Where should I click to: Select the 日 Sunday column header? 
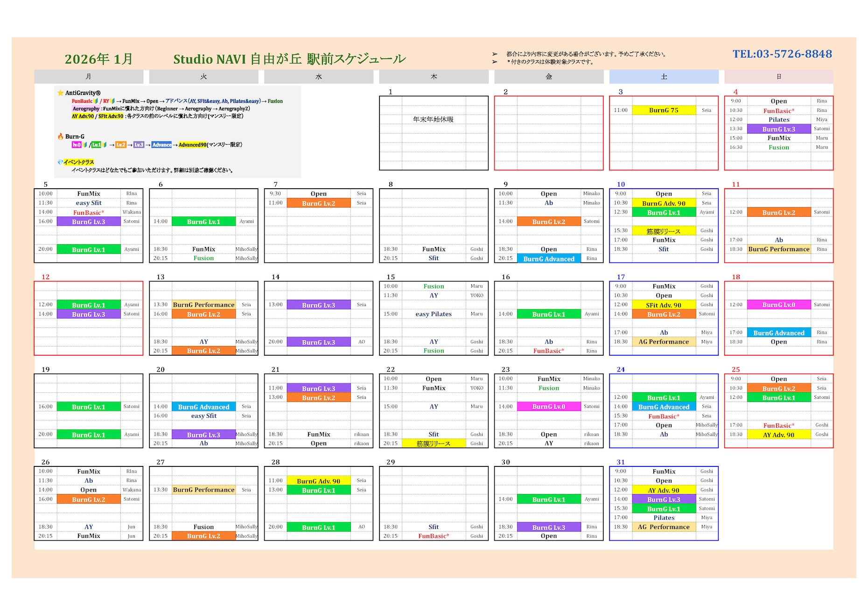[778, 77]
